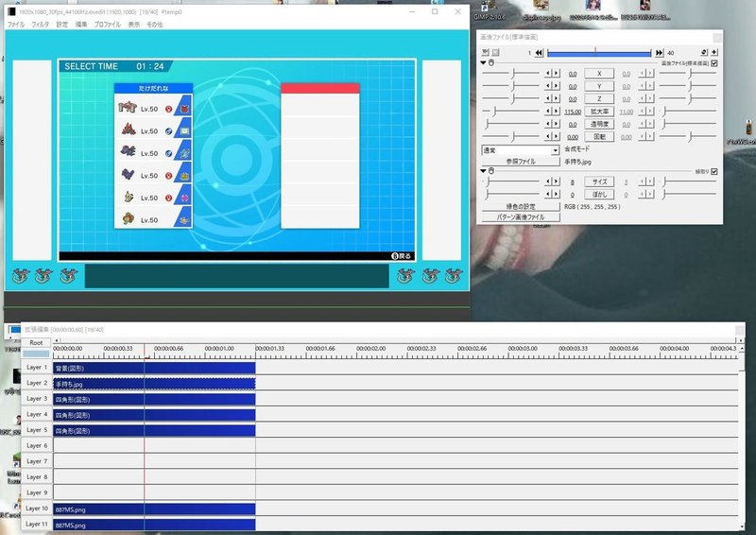
Task: Open the 表示 menu
Action: pos(133,25)
